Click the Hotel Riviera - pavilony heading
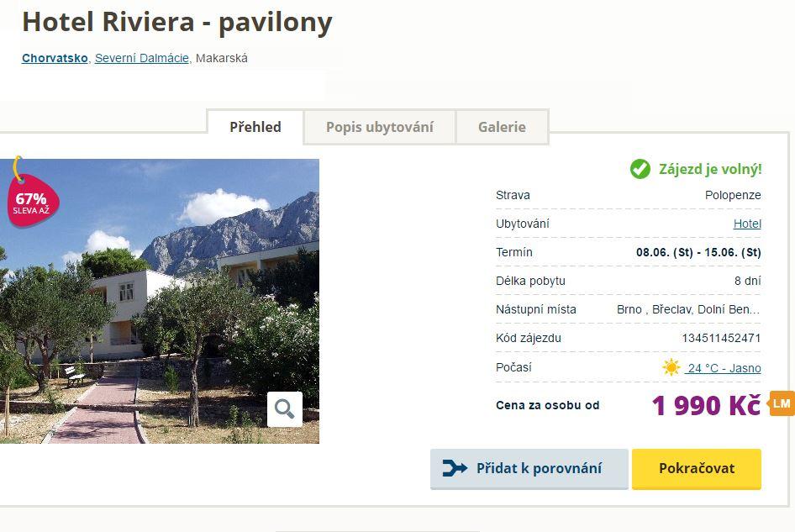The height and width of the screenshot is (532, 795). (177, 23)
